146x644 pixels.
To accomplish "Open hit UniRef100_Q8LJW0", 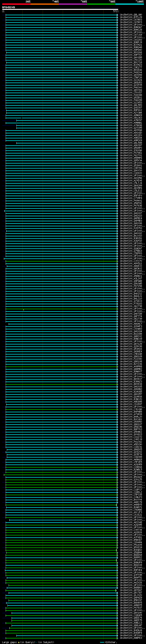I will [x=131, y=15].
